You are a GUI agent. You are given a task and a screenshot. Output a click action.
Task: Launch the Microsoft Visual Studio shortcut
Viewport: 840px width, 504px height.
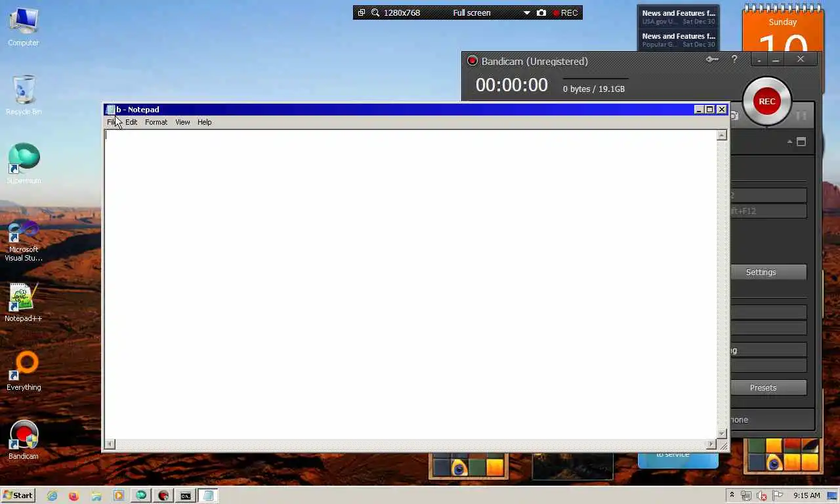click(x=24, y=240)
